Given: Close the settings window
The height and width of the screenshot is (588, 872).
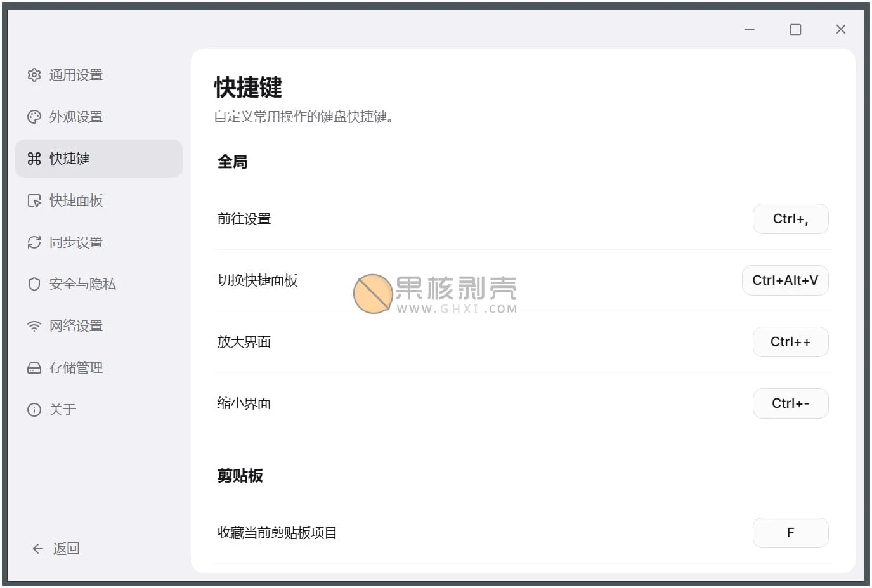Looking at the screenshot, I should pyautogui.click(x=841, y=29).
